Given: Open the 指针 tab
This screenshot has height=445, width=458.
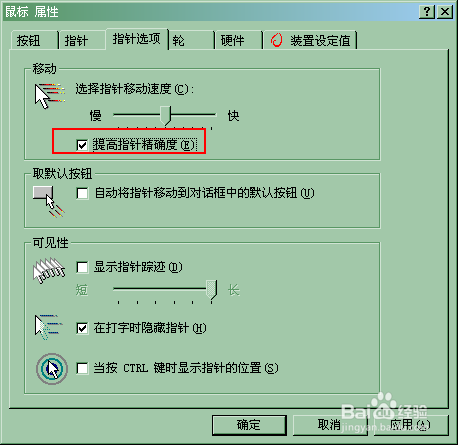Looking at the screenshot, I should click(x=82, y=41).
